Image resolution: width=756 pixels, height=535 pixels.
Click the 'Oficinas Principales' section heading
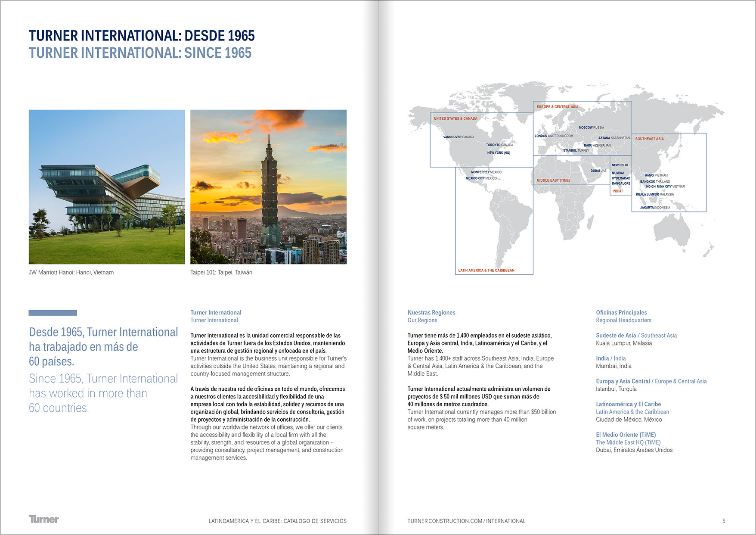(x=621, y=313)
